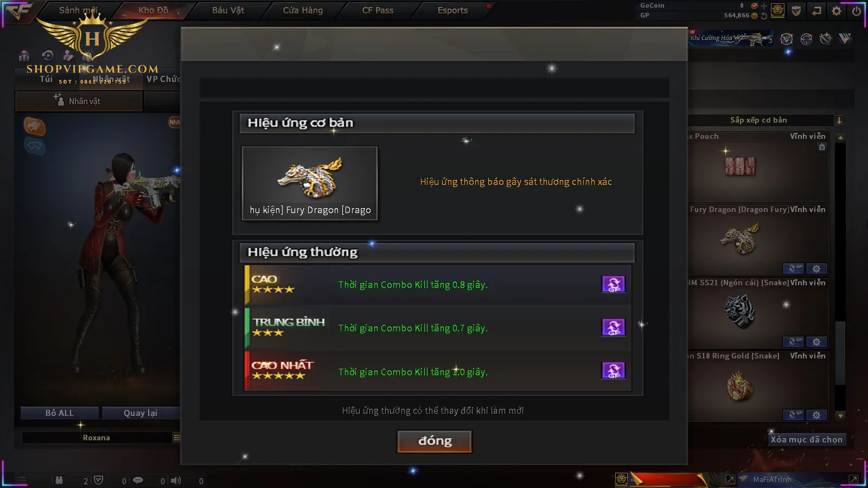Click the GP reroll icon for CAO effect
Viewport: 868px width, 488px height.
(614, 284)
